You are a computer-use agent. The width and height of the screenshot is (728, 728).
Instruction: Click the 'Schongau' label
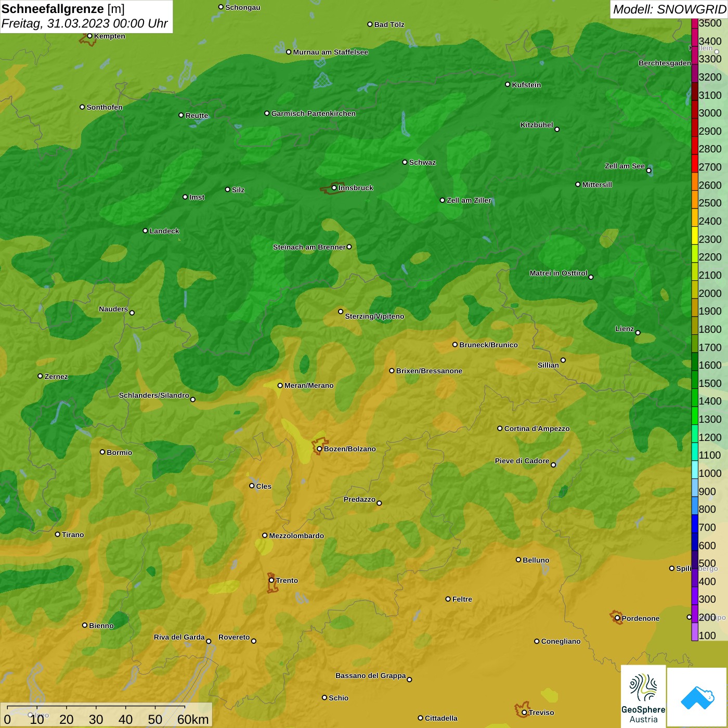tap(242, 7)
